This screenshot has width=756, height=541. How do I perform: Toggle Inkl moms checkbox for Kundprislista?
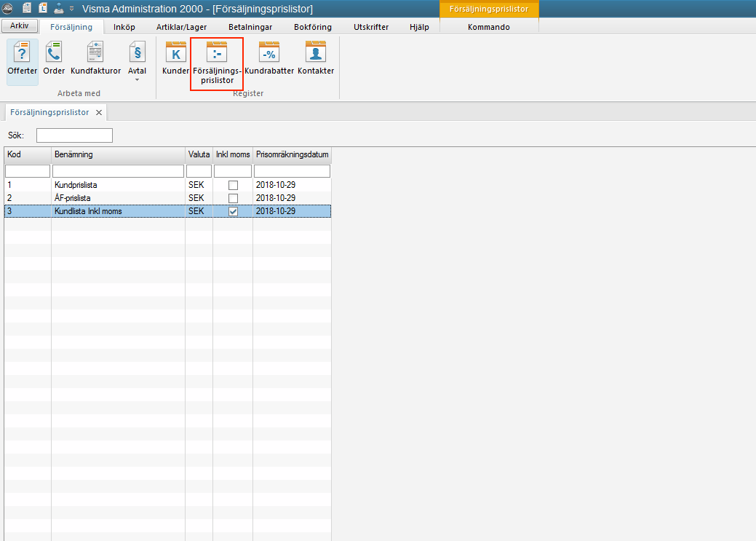point(233,186)
